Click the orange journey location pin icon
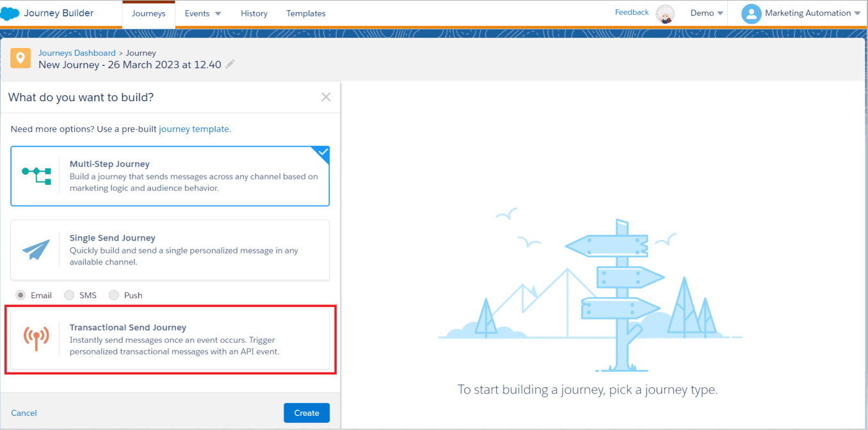 [x=20, y=58]
